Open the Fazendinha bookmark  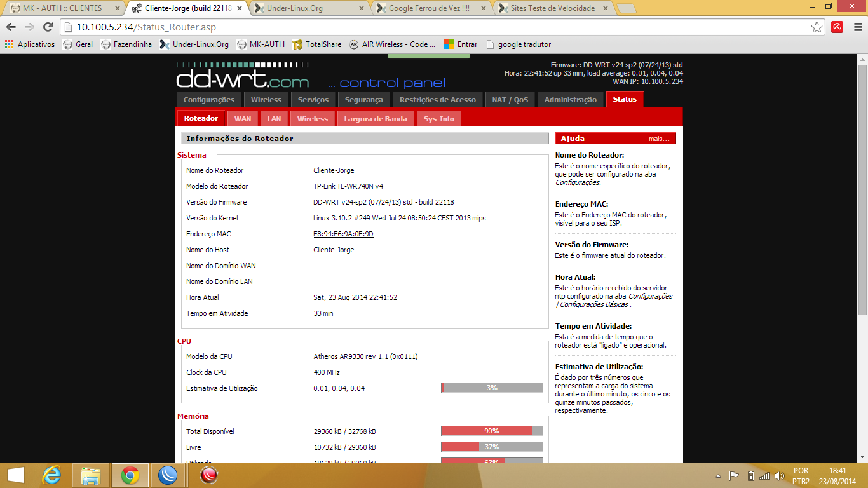[126, 44]
